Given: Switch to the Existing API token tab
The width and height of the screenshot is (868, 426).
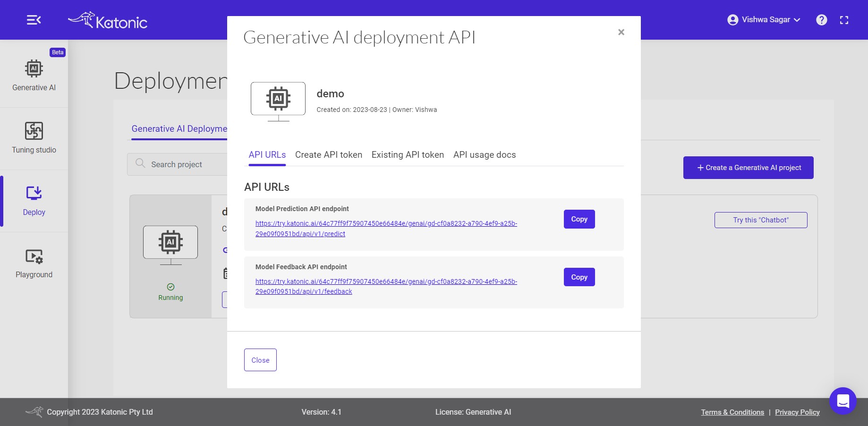Looking at the screenshot, I should (408, 155).
